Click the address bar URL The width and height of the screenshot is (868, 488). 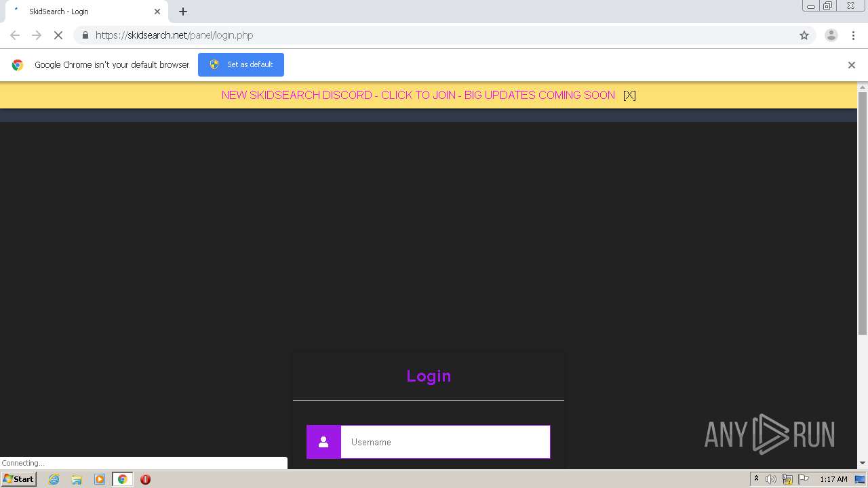point(174,35)
